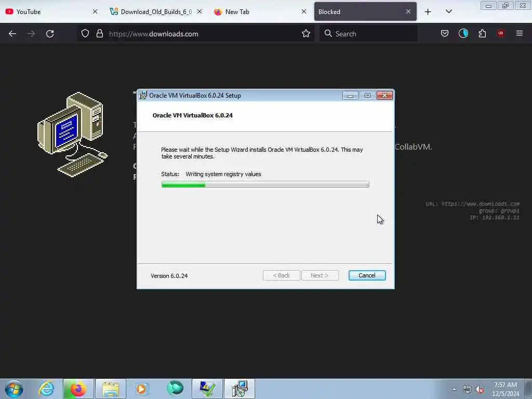The width and height of the screenshot is (532, 399).
Task: Close the Download_Old_Builds tab
Action: [x=199, y=11]
